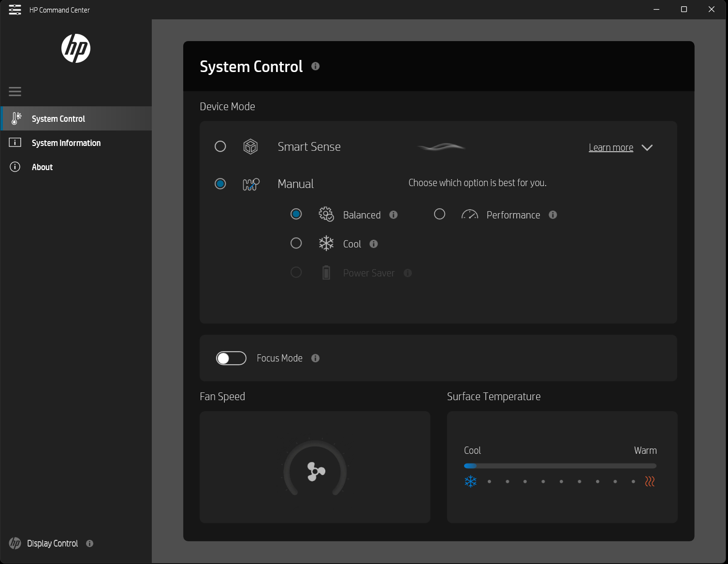The height and width of the screenshot is (564, 728).
Task: Expand Smart Sense details with chevron
Action: (647, 147)
